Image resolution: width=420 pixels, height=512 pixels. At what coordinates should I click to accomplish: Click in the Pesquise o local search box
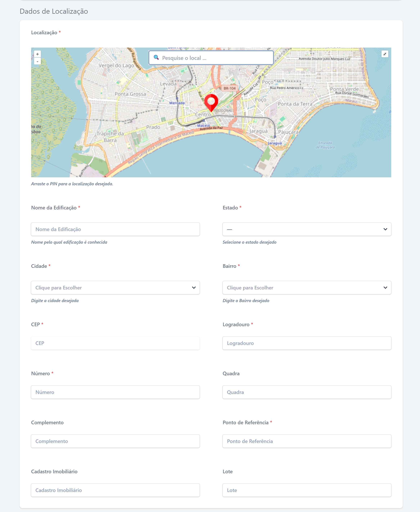215,58
